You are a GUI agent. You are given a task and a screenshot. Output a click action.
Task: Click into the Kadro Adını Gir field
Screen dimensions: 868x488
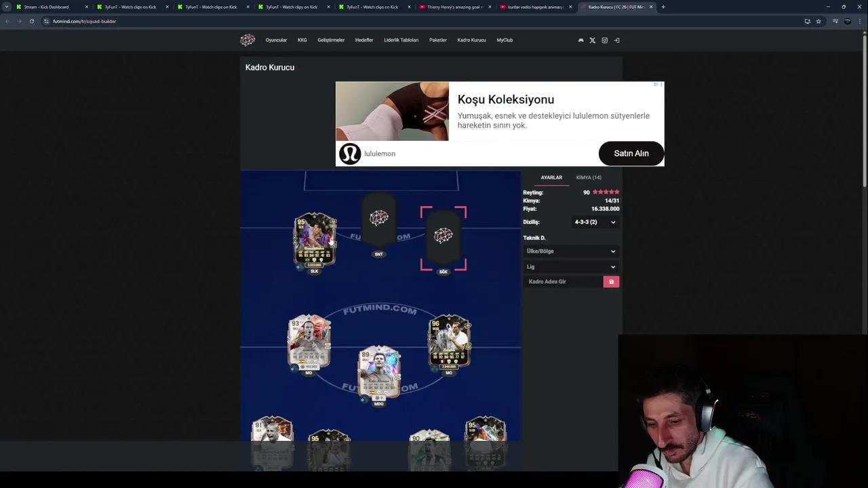click(564, 281)
